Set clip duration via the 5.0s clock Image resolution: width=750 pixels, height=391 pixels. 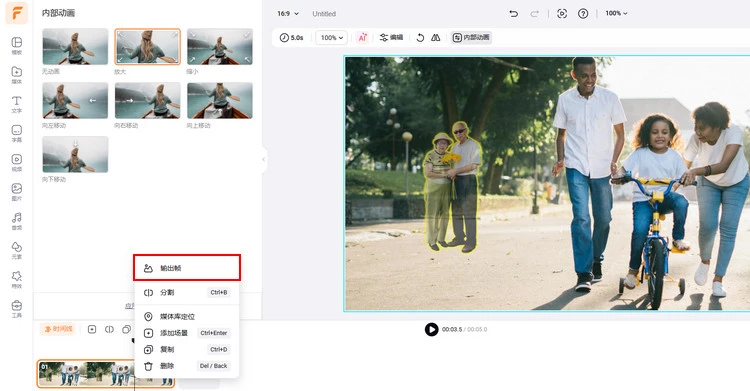click(292, 37)
